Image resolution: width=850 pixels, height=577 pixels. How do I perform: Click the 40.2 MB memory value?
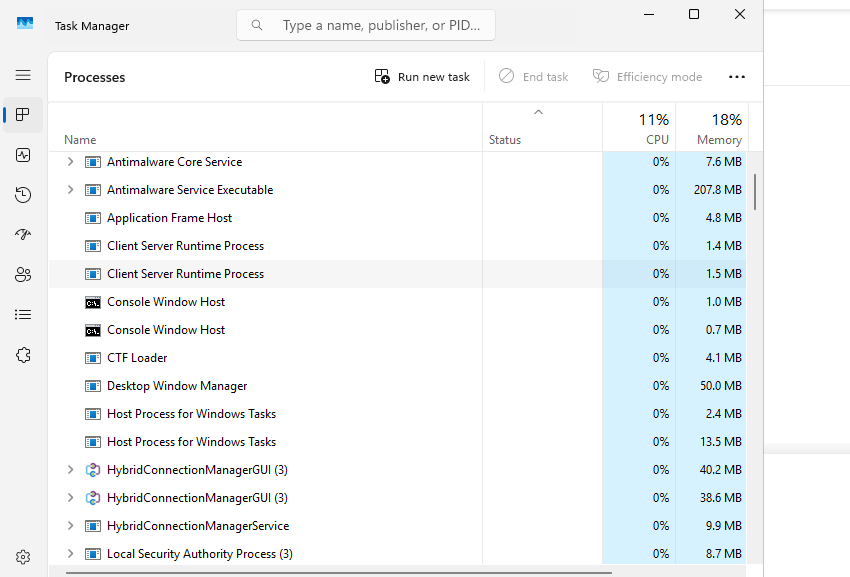click(x=720, y=470)
